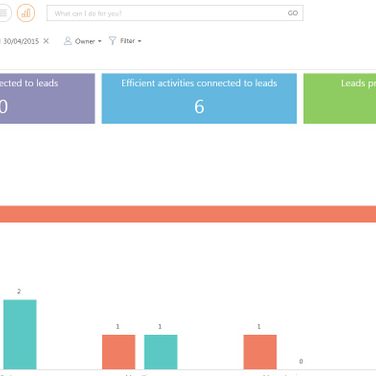Image resolution: width=376 pixels, height=376 pixels.
Task: Open the green Leads tile
Action: pos(340,99)
